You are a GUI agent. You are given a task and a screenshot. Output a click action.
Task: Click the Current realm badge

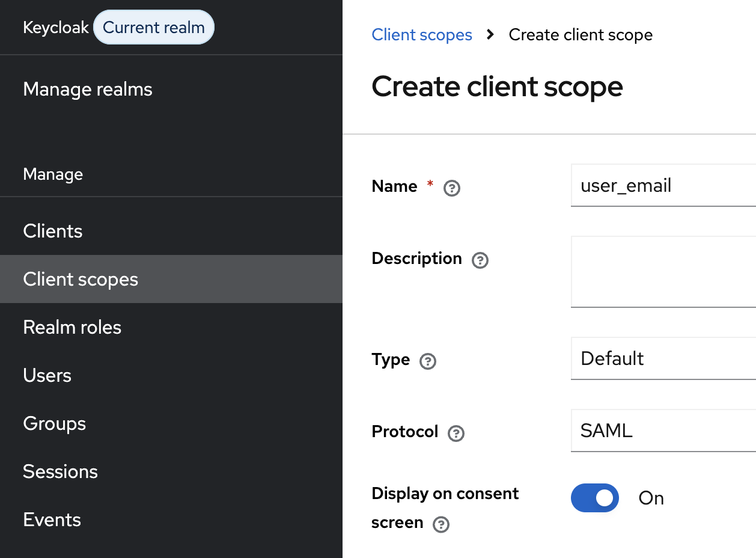154,27
